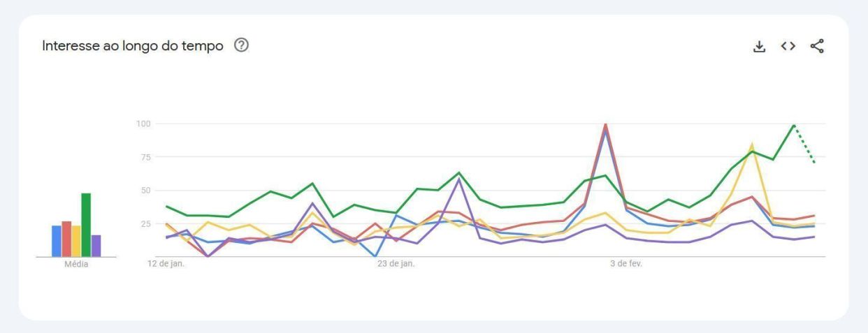Click the help question mark icon

coord(242,46)
